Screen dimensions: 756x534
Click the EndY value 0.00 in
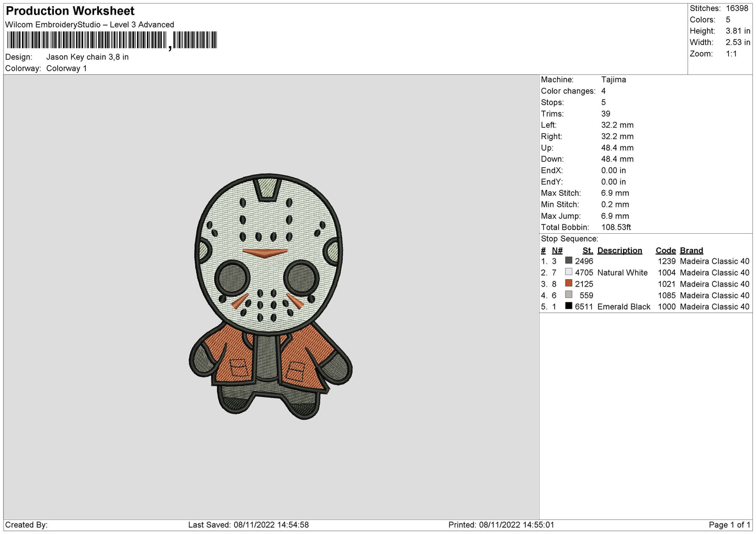tap(613, 182)
